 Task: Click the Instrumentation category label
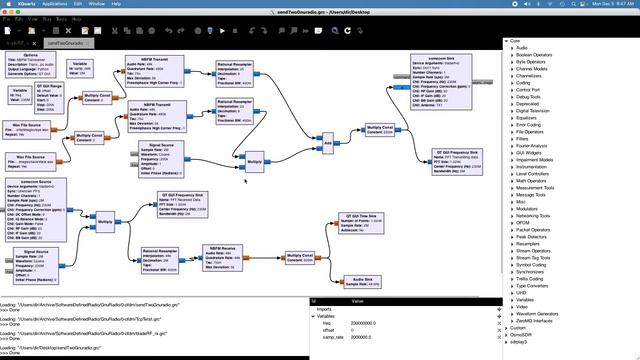click(x=531, y=167)
